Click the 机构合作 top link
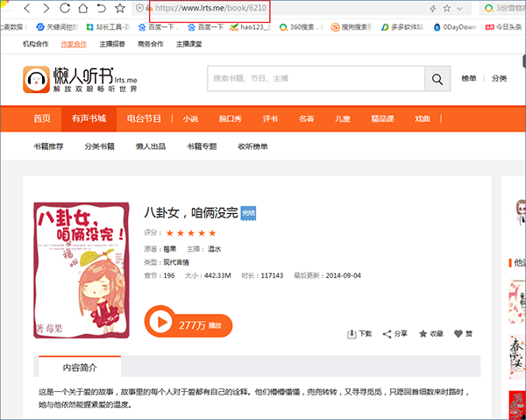The image size is (526, 420). 36,44
